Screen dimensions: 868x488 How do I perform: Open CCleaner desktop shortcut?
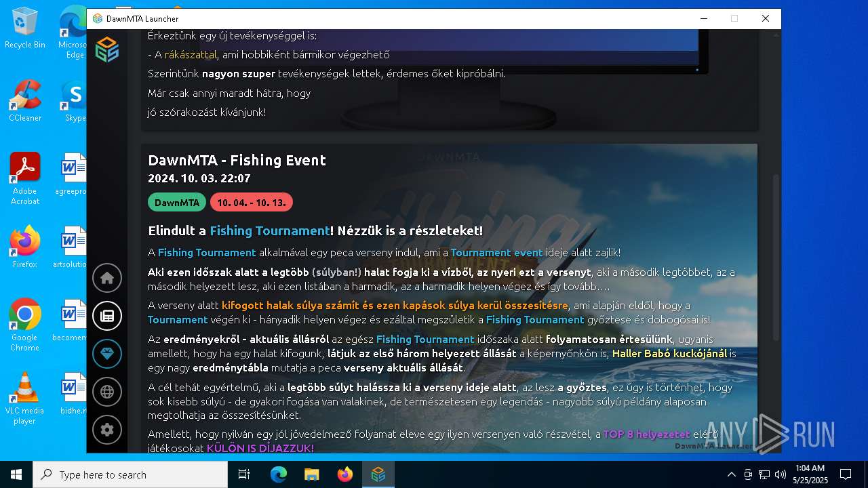tap(25, 100)
